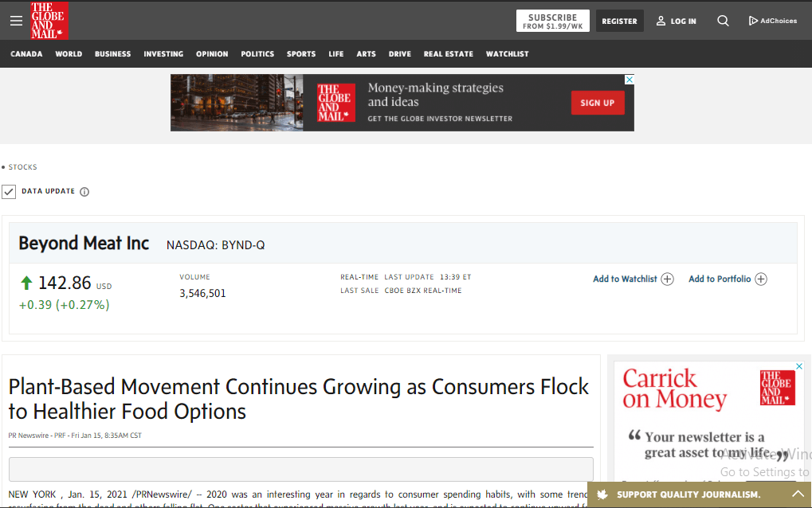
Task: Click the 3,546,501 volume value
Action: tap(202, 293)
